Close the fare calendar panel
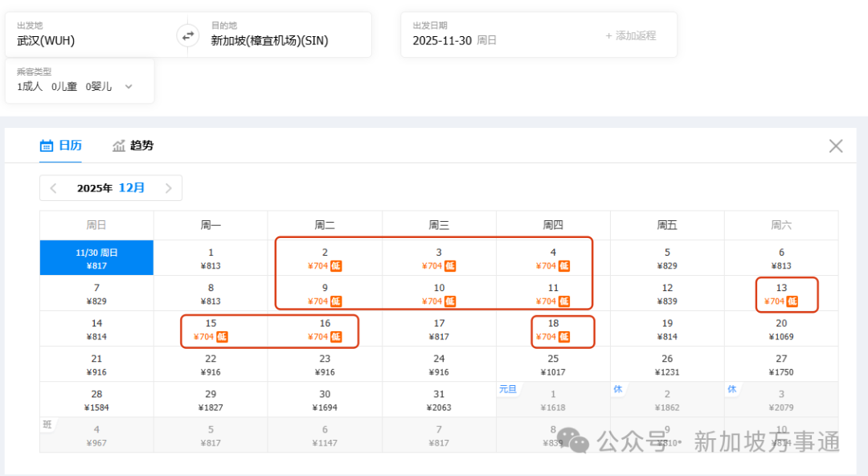This screenshot has height=476, width=868. (835, 146)
